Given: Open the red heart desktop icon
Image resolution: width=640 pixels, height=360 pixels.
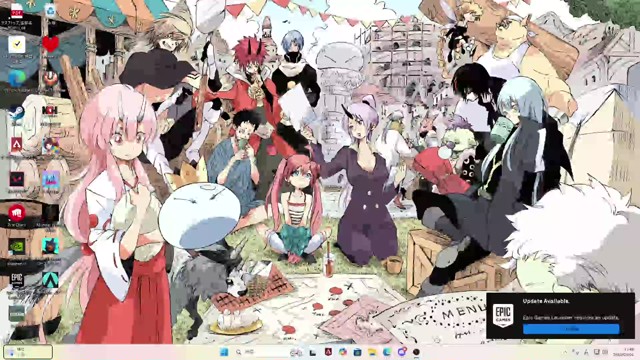Looking at the screenshot, I should [x=50, y=44].
